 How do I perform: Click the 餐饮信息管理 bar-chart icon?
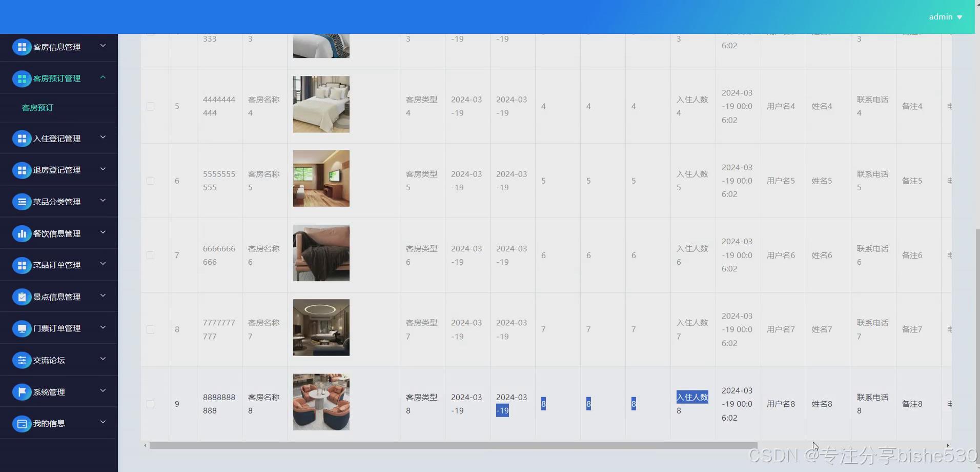(x=22, y=233)
